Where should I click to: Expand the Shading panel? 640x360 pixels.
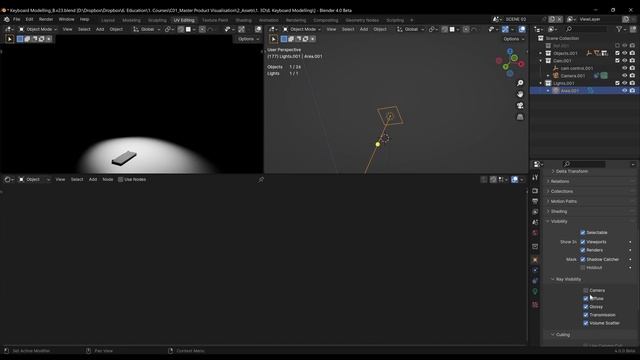point(559,211)
